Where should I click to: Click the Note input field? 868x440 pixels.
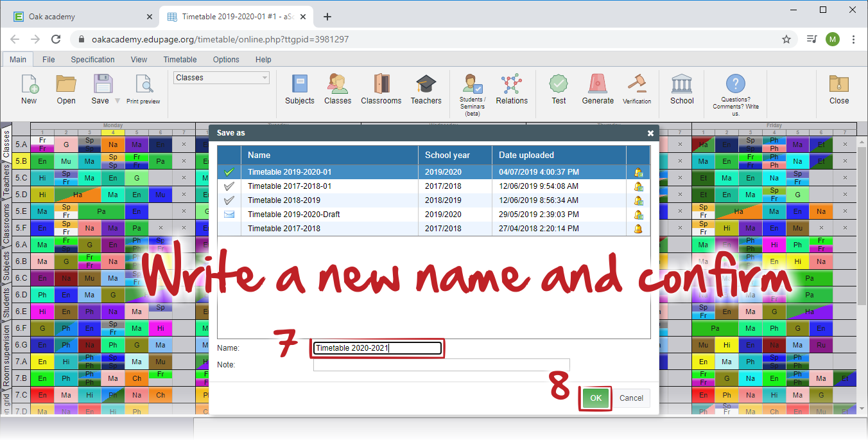pos(441,365)
